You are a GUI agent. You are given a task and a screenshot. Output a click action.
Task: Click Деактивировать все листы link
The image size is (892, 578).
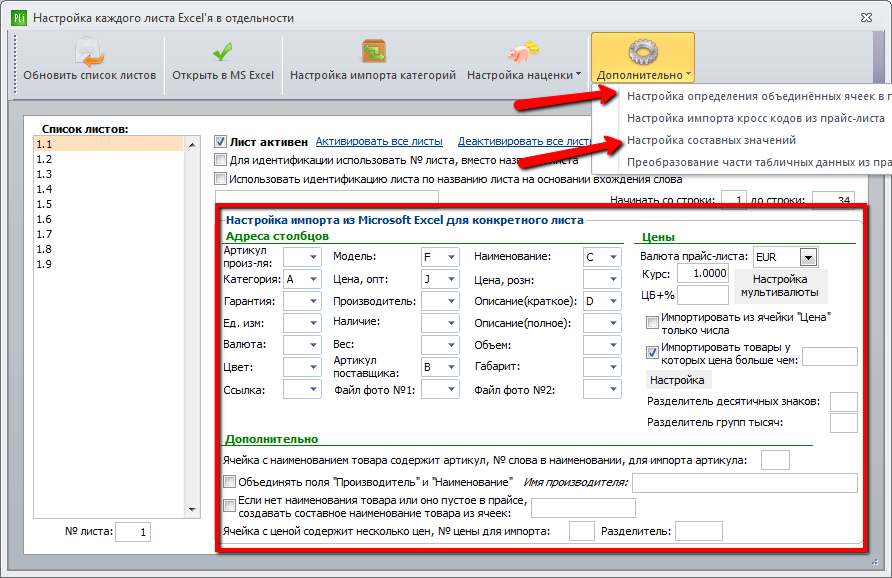[525, 141]
